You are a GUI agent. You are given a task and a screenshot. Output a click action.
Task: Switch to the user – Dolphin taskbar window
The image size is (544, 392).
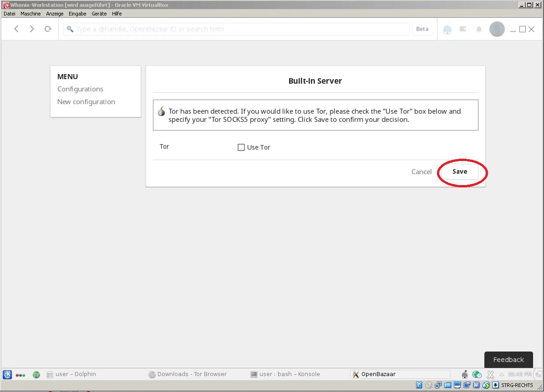point(71,374)
